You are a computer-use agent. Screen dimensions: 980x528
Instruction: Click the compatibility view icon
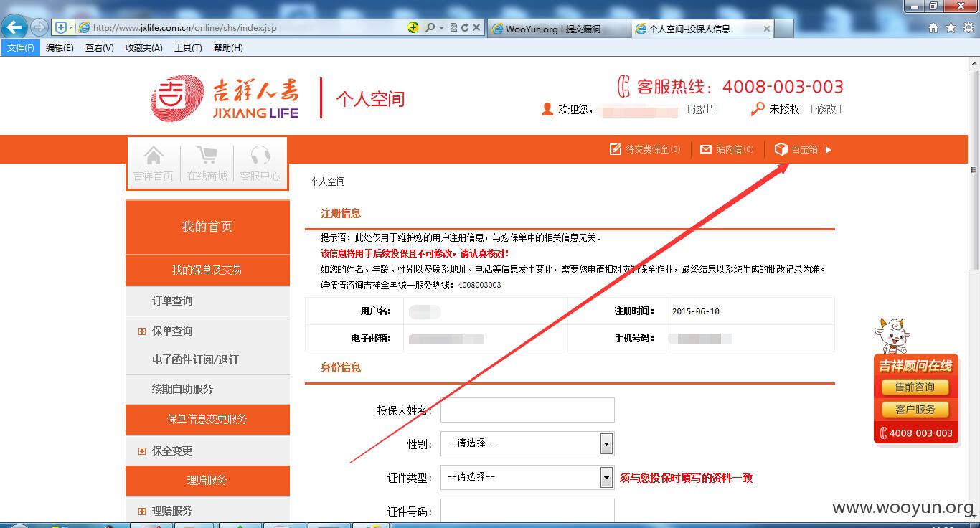[453, 27]
